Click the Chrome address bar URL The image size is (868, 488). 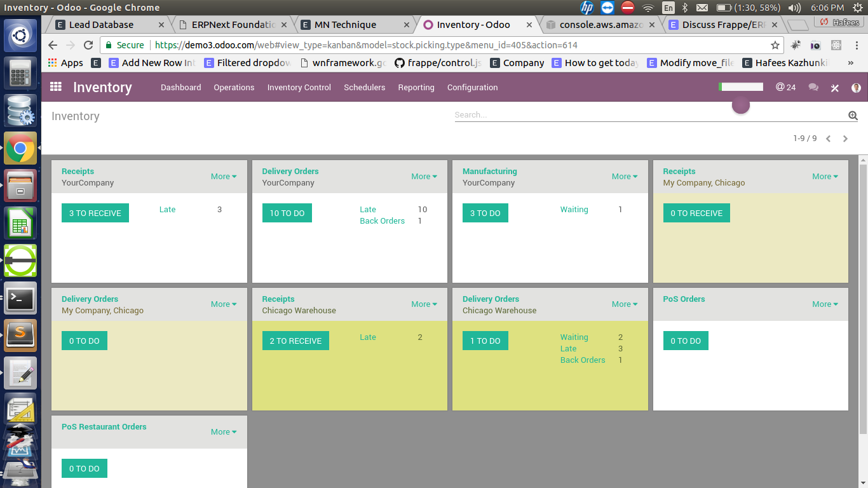pos(366,45)
